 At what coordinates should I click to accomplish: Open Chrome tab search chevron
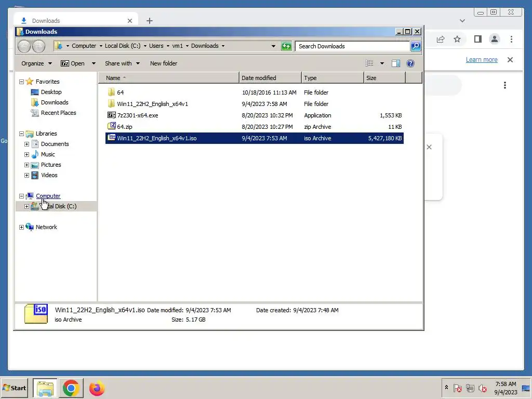coord(462,21)
